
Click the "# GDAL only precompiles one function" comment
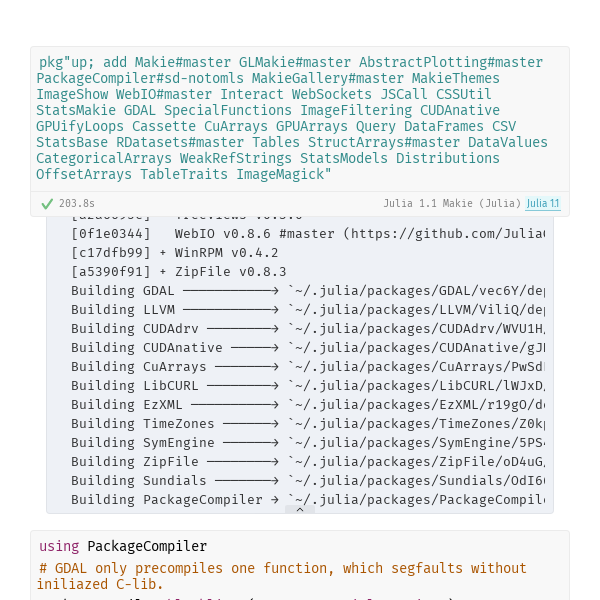(282, 576)
